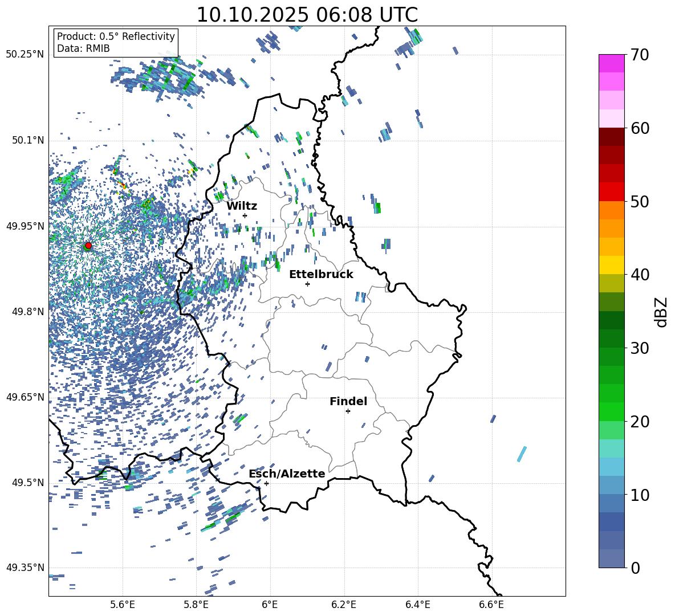The width and height of the screenshot is (675, 616).
Task: Pick the bright green colorbar segment just above 20
Action: click(x=612, y=412)
